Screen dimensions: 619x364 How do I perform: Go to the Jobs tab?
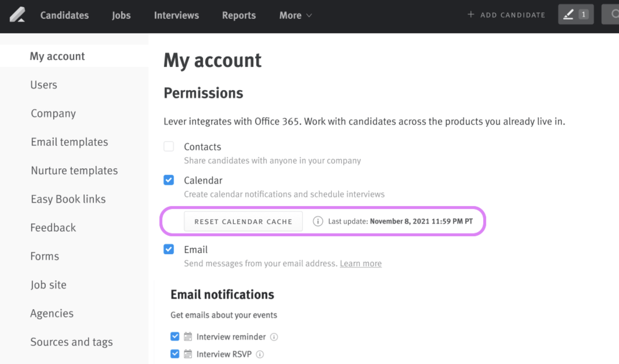[121, 15]
